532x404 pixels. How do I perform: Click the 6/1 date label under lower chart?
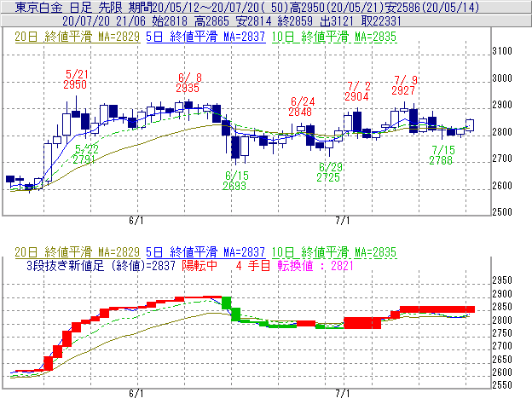tap(136, 394)
